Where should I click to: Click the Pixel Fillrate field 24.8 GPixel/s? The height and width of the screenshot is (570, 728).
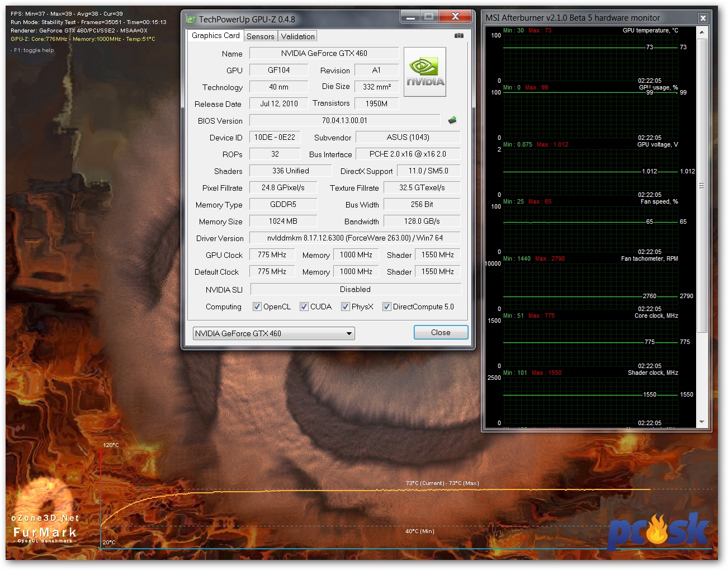[x=283, y=187]
